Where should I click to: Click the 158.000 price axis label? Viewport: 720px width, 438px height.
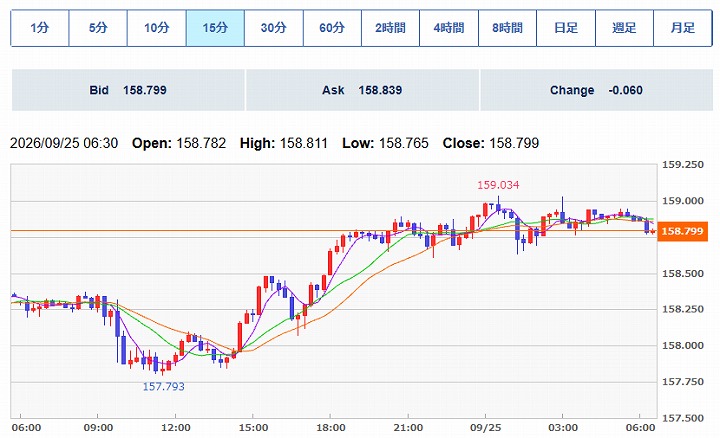682,346
